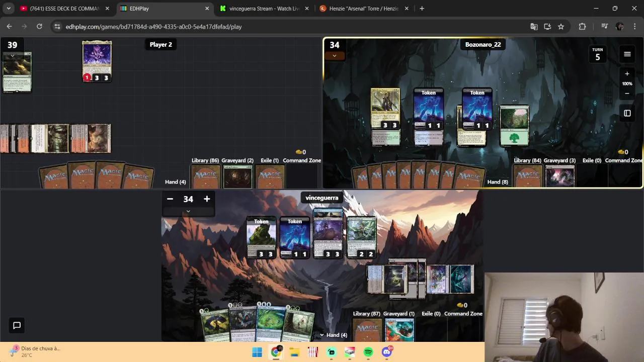Select vinceguerra's 2/2 creature card
Image resolution: width=644 pixels, height=362 pixels.
361,238
